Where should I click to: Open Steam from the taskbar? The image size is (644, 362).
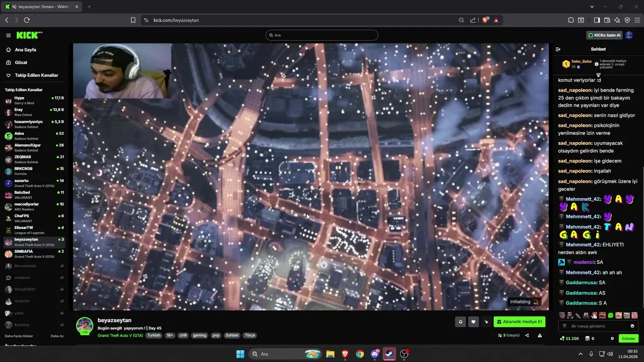(389, 354)
